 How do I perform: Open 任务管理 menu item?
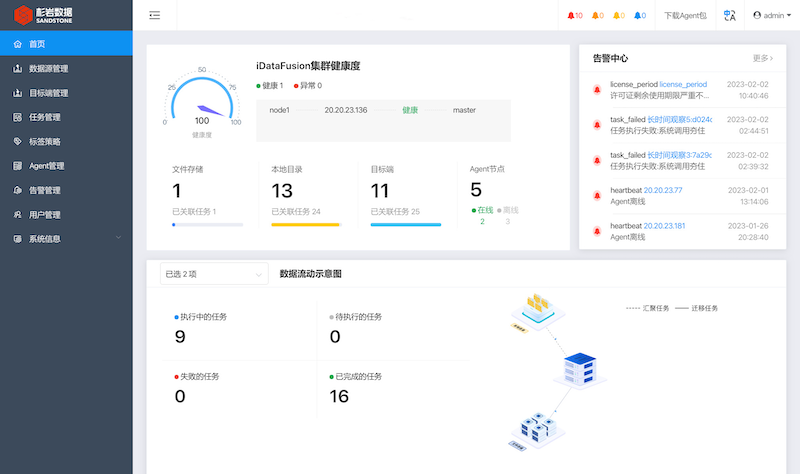[x=66, y=117]
